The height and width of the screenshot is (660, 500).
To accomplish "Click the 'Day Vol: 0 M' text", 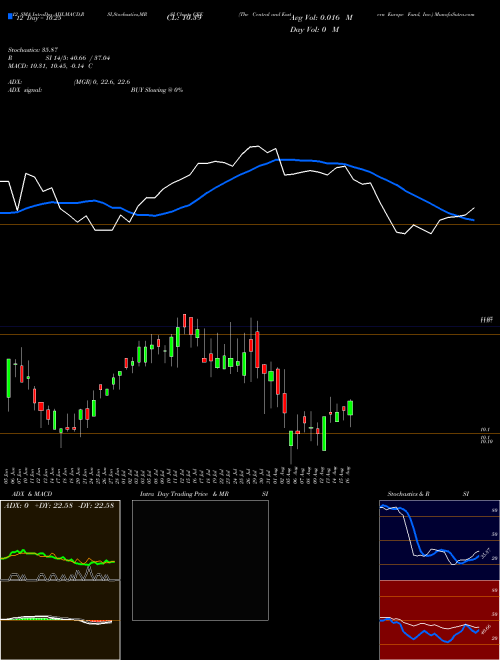I will 314,30.
